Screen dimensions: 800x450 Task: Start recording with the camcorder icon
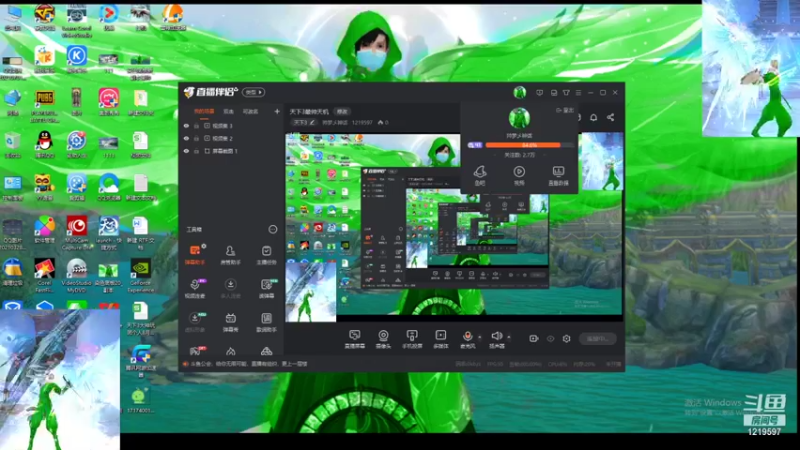(x=533, y=338)
